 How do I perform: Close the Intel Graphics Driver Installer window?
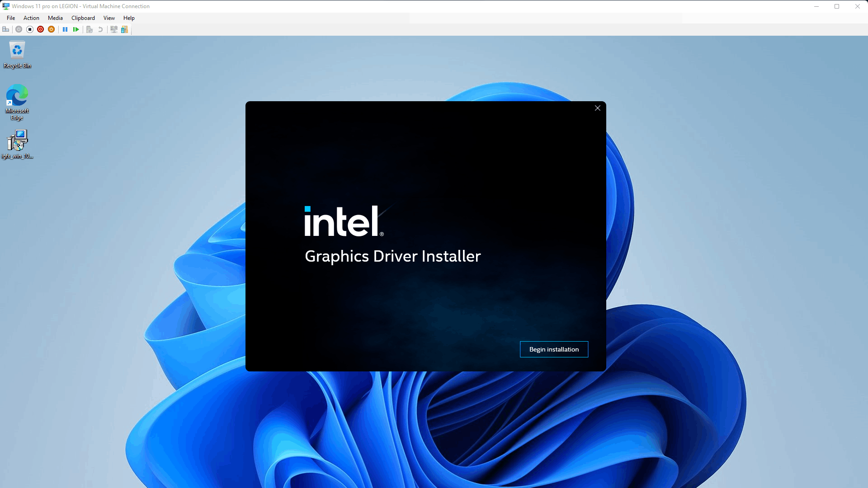coord(597,108)
